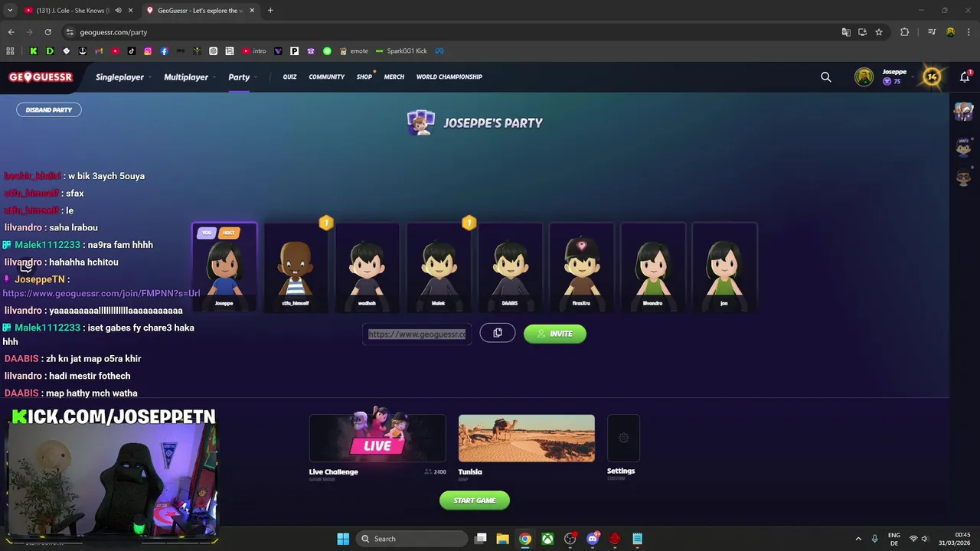The width and height of the screenshot is (980, 551).
Task: Select Malek's player card
Action: pos(439,267)
